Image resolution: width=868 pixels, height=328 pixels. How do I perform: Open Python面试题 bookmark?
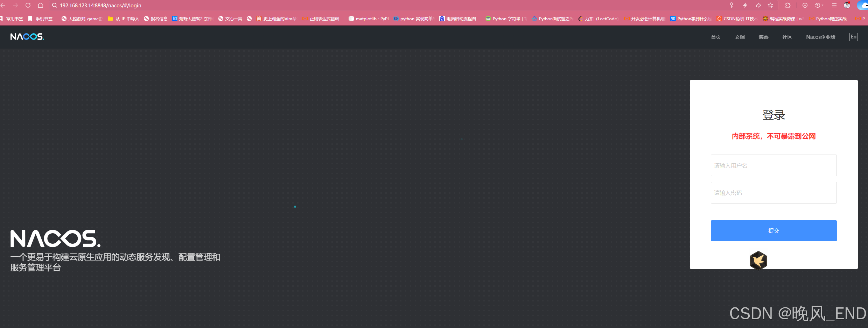tap(552, 19)
